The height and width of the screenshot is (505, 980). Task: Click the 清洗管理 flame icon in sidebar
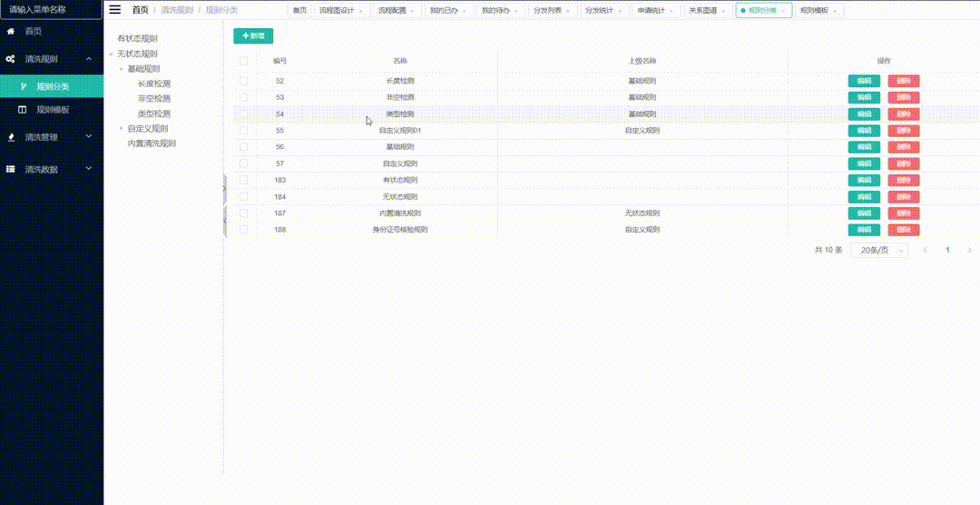[10, 137]
